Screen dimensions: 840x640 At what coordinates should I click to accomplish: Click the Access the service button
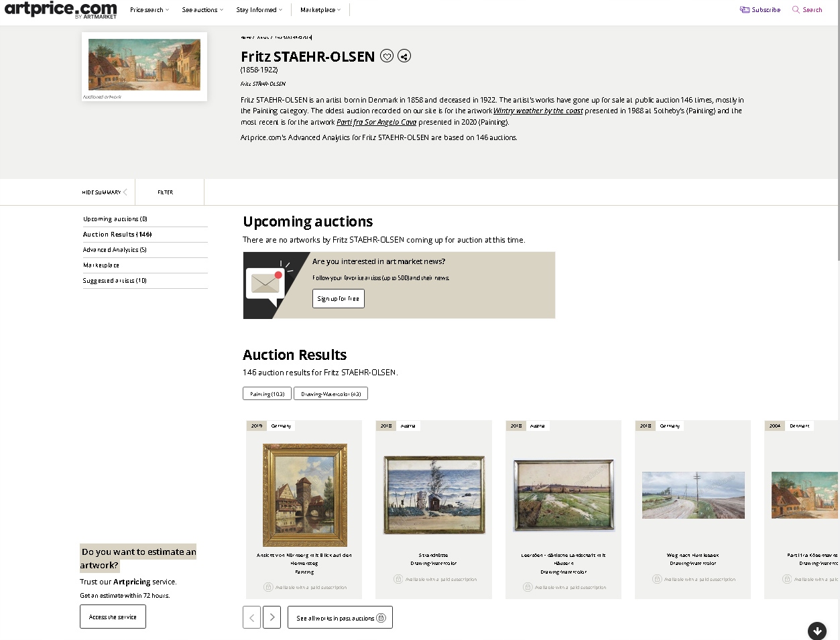[x=113, y=617]
